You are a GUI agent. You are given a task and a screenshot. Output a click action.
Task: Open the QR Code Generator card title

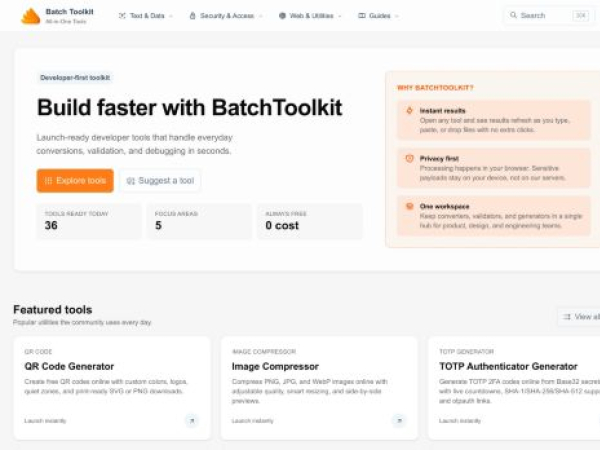tap(69, 366)
